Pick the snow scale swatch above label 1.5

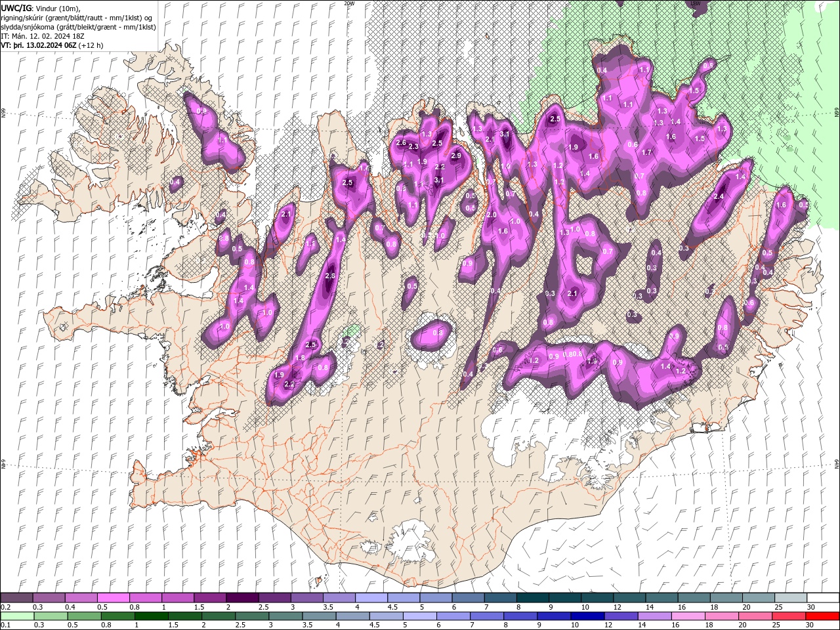pos(209,598)
